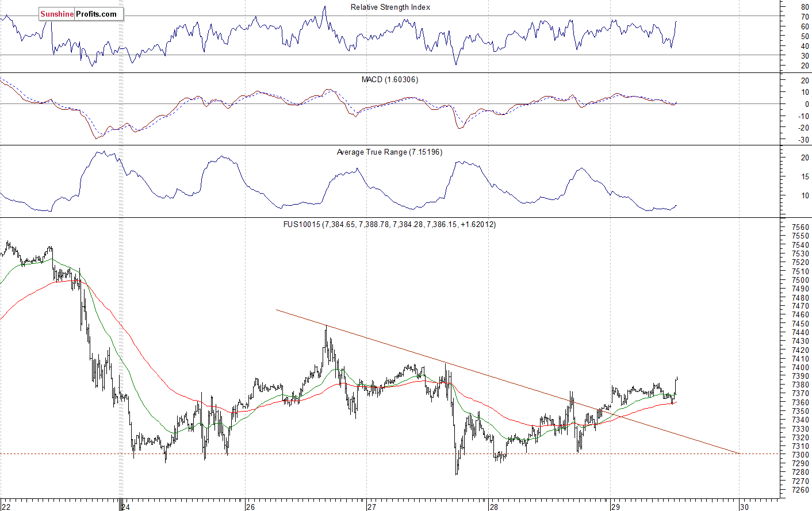Viewport: 812px width, 511px height.
Task: Click the 7300 price axis label
Action: click(x=800, y=455)
